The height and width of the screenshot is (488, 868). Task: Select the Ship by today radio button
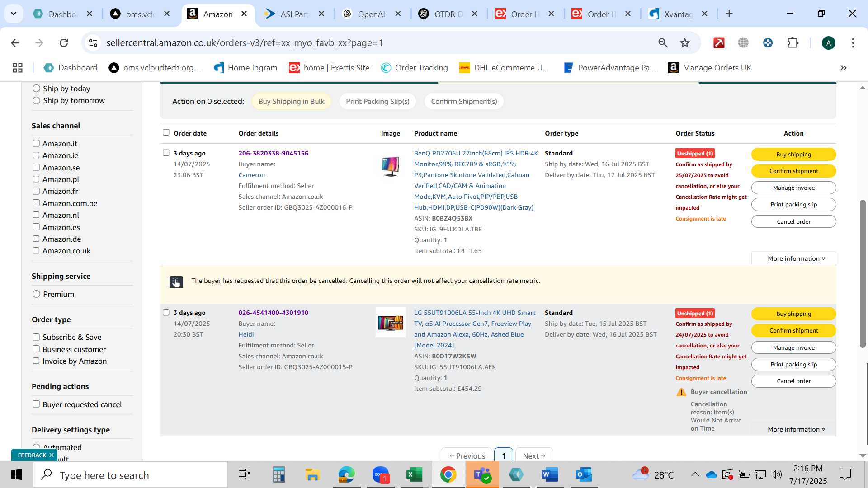(x=36, y=89)
